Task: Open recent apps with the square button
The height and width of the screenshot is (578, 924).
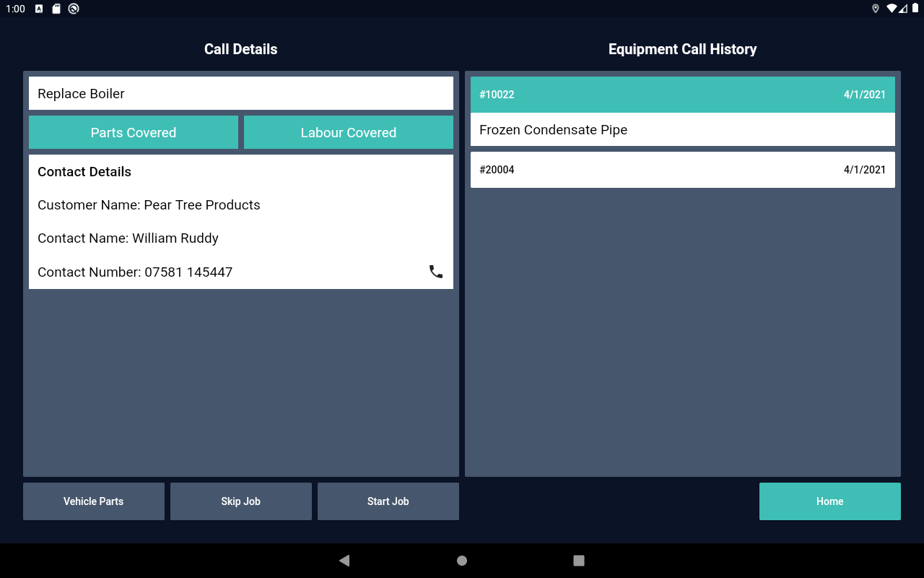Action: (x=579, y=561)
